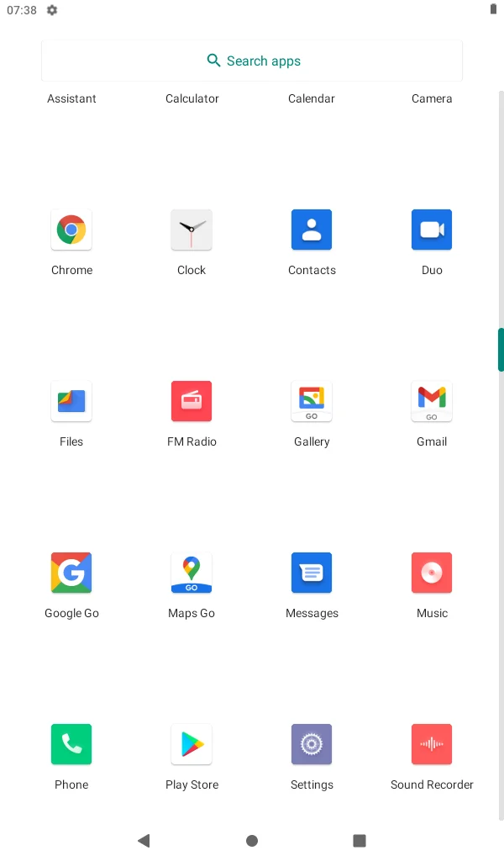Open the Messages app
This screenshot has width=504, height=861.
pos(312,573)
